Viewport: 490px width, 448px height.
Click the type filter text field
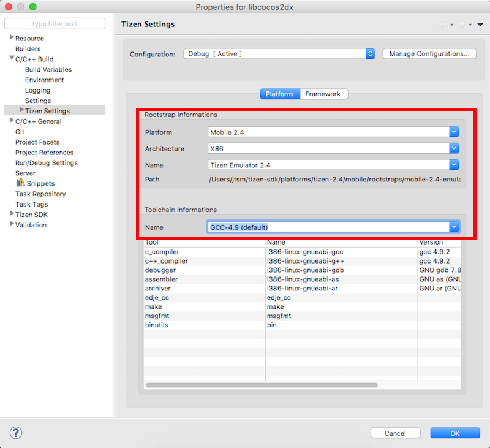55,24
